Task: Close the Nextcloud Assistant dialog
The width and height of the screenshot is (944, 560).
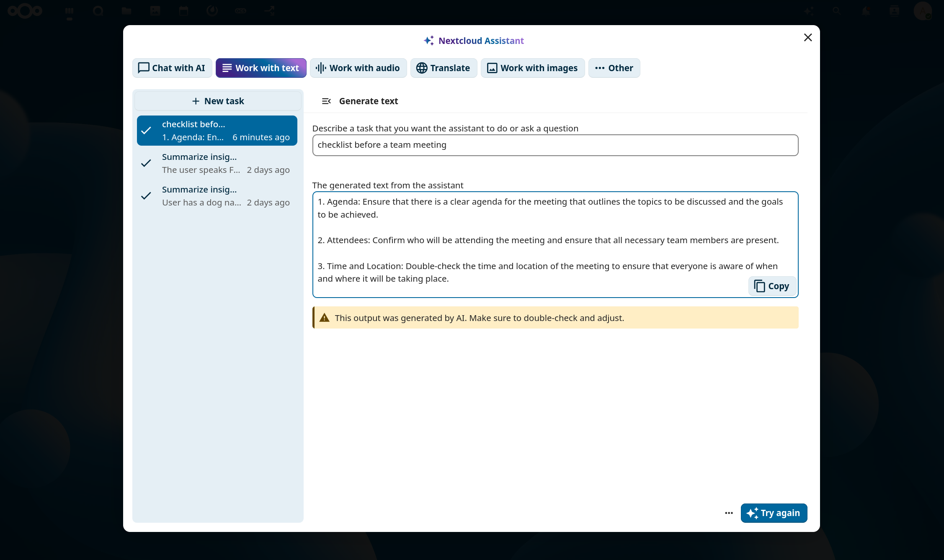Action: (x=808, y=38)
